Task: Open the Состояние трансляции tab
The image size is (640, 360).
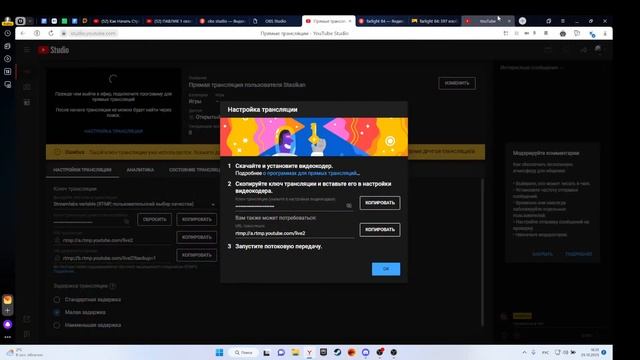Action: [194, 170]
